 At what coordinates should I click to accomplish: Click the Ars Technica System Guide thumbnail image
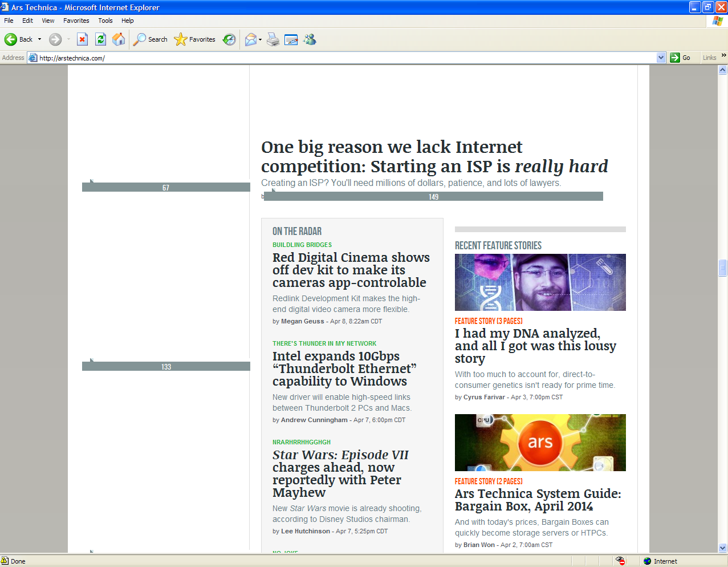(539, 443)
